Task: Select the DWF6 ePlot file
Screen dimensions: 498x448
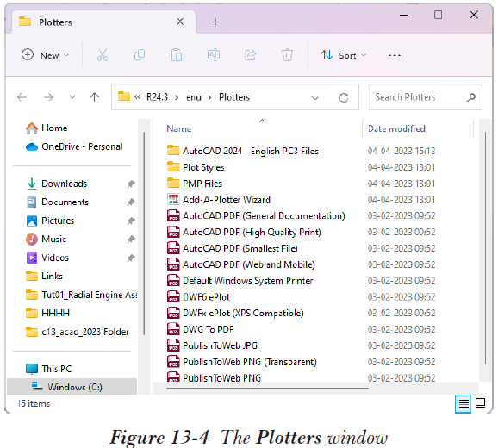Action: (x=198, y=297)
